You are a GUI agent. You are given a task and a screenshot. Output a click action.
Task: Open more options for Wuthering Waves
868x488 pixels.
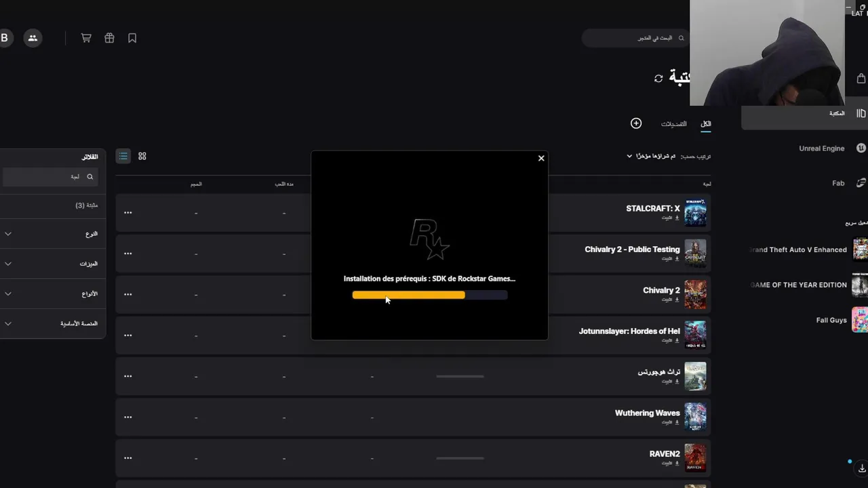(x=128, y=417)
